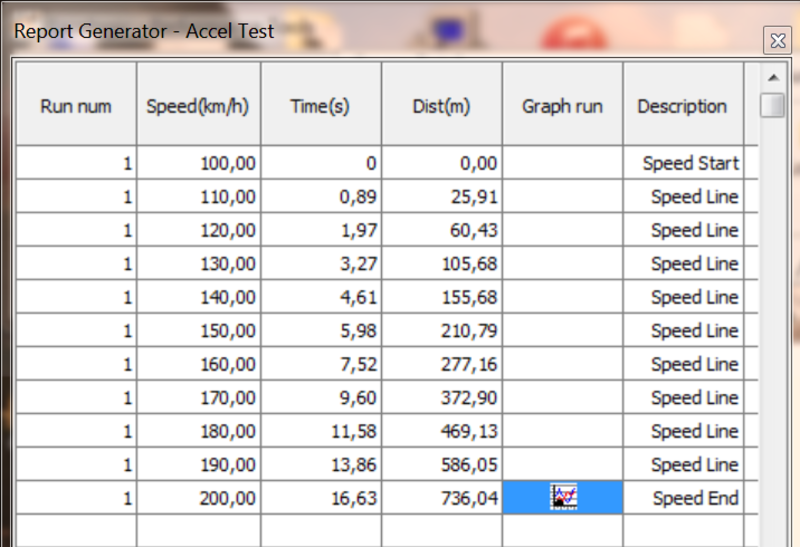Image resolution: width=800 pixels, height=547 pixels.
Task: Click the Description column header
Action: click(x=682, y=106)
